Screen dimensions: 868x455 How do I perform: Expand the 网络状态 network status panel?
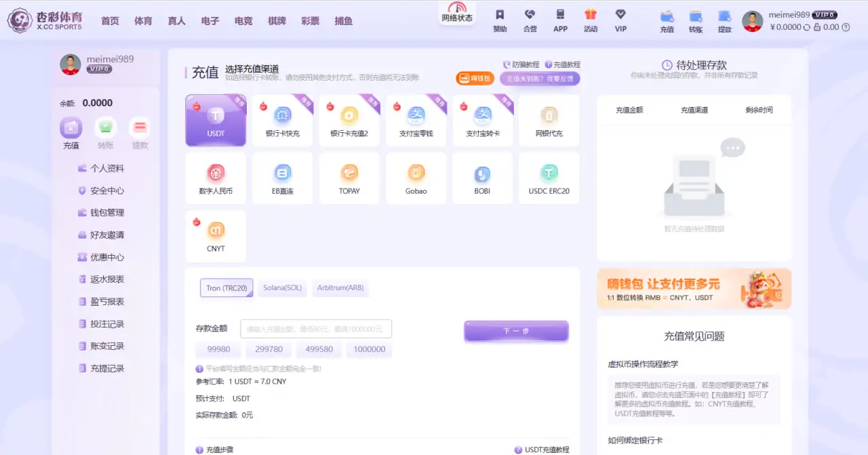point(456,16)
